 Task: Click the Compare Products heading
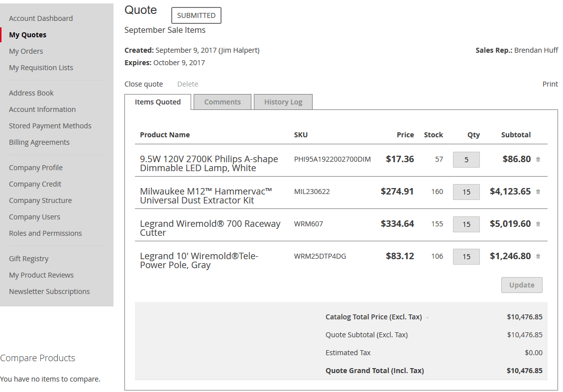coord(38,358)
